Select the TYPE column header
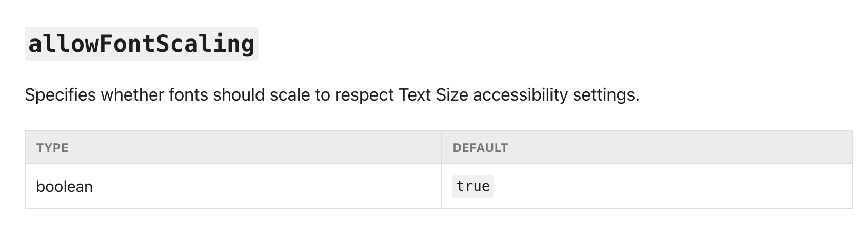The width and height of the screenshot is (868, 231). click(52, 148)
